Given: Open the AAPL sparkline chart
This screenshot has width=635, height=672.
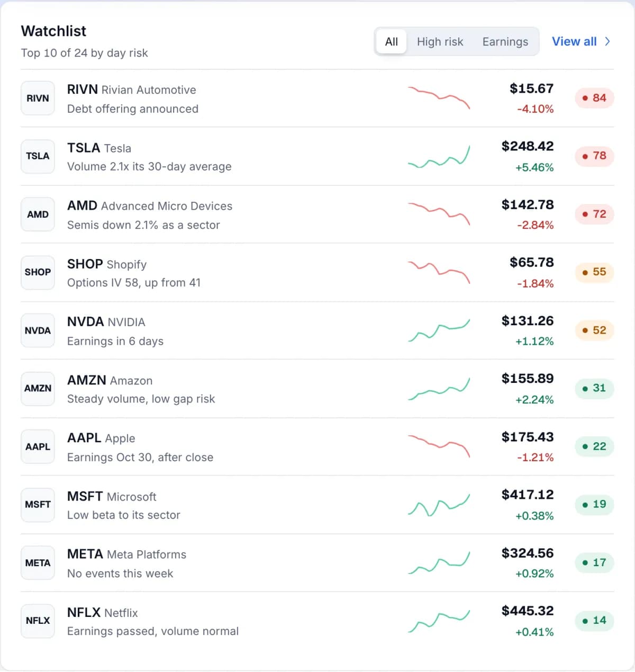Looking at the screenshot, I should click(439, 446).
